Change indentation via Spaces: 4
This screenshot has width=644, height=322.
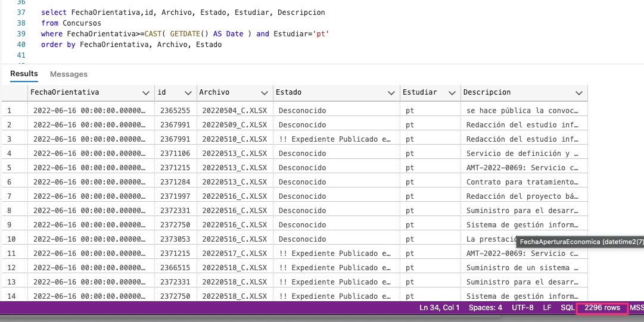coord(486,308)
